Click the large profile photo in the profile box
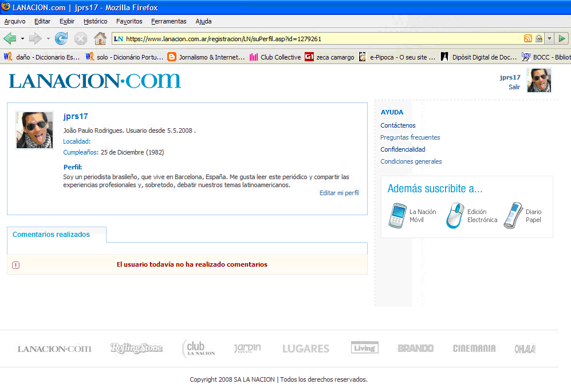The width and height of the screenshot is (571, 392). coord(34,130)
